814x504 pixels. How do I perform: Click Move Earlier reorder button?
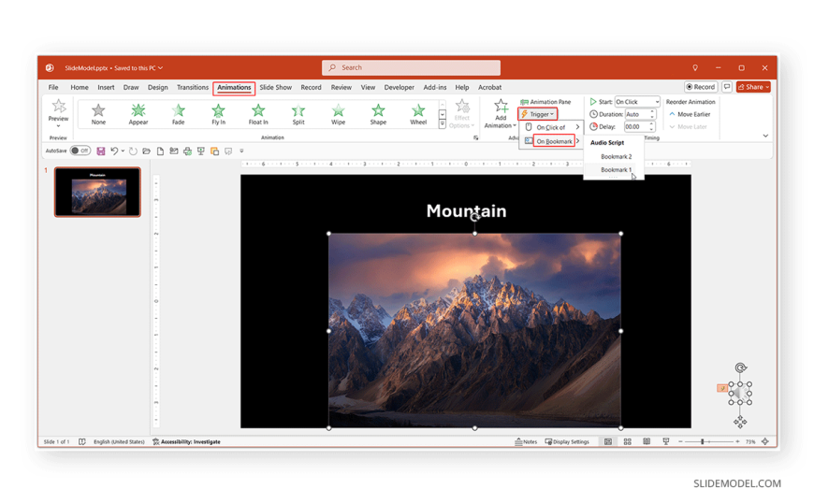(x=690, y=114)
